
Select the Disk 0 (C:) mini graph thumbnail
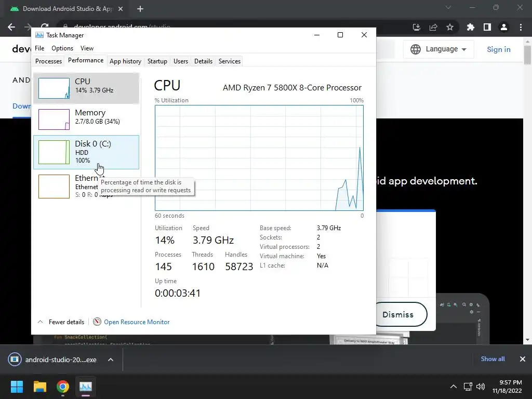[x=54, y=152]
